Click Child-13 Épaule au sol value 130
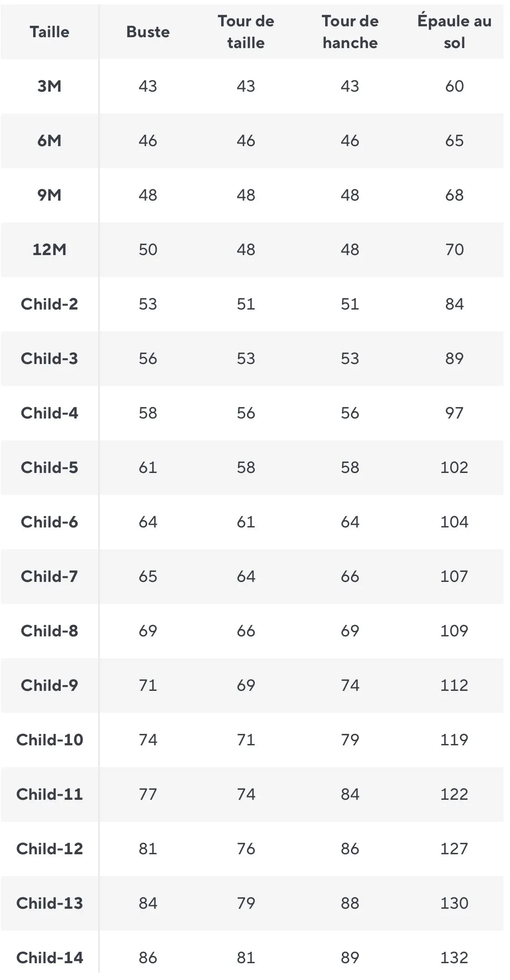 pos(454,903)
